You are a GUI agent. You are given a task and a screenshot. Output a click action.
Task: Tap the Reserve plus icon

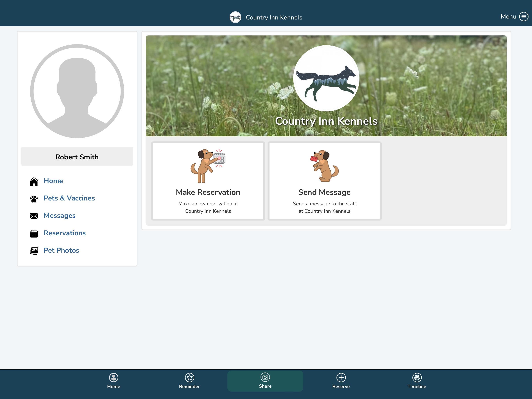[x=341, y=377]
